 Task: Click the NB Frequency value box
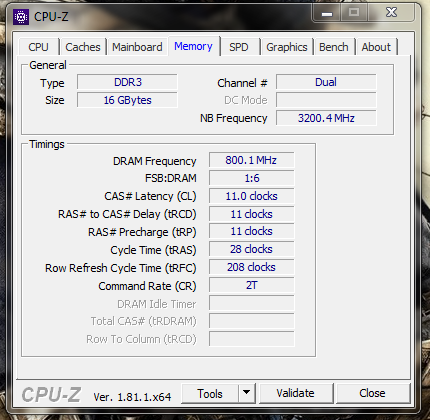(326, 118)
